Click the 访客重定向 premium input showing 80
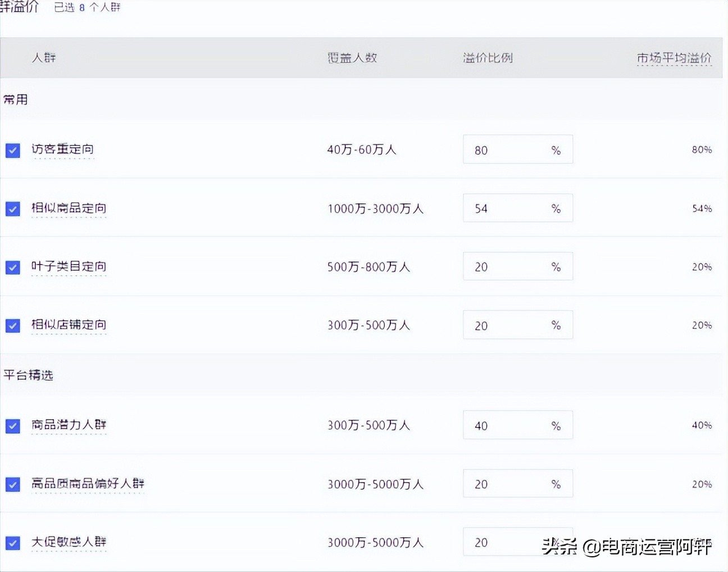 (518, 149)
